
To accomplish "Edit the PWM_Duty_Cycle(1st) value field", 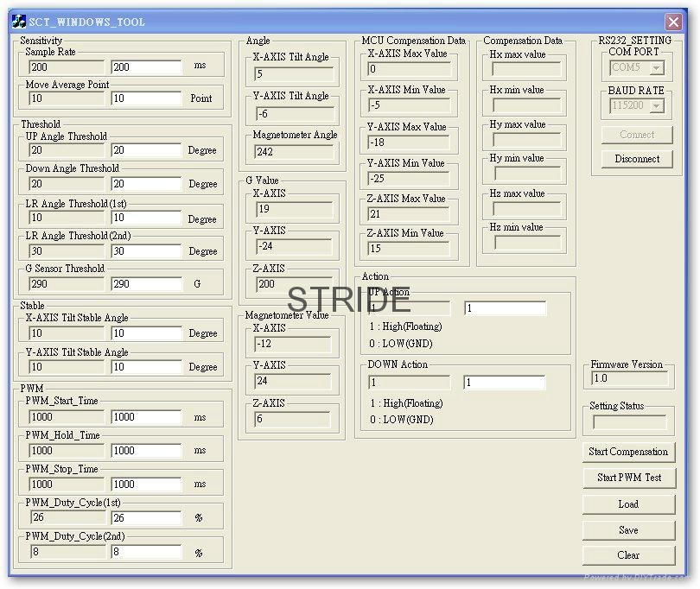I will click(146, 518).
